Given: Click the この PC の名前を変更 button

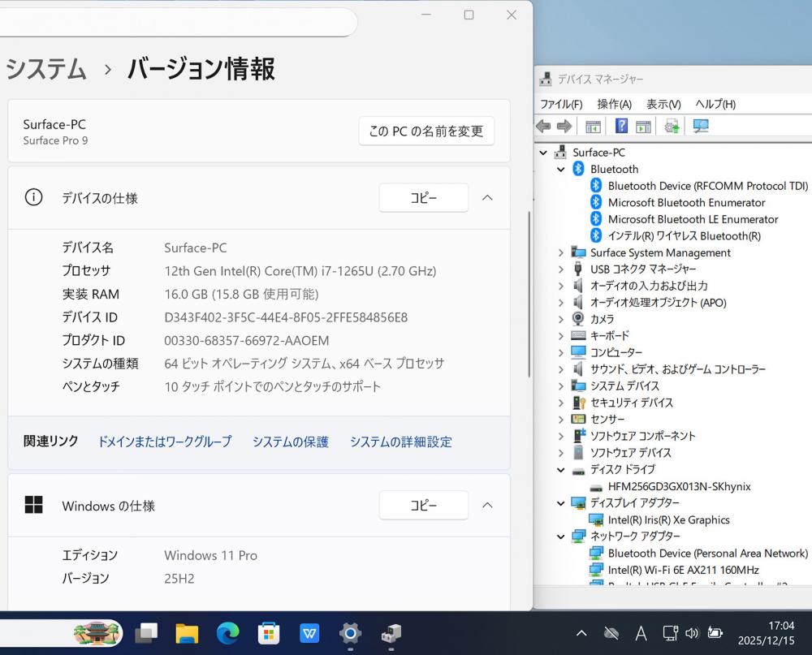Looking at the screenshot, I should coord(426,131).
